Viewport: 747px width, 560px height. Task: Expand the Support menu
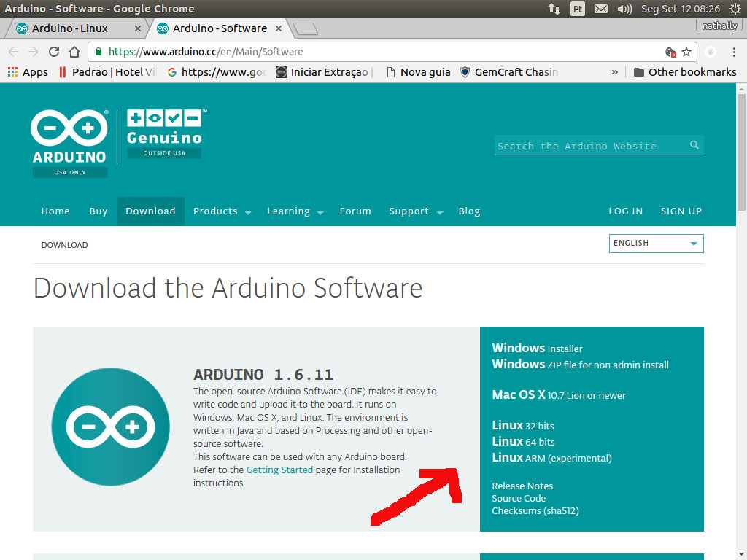(409, 211)
